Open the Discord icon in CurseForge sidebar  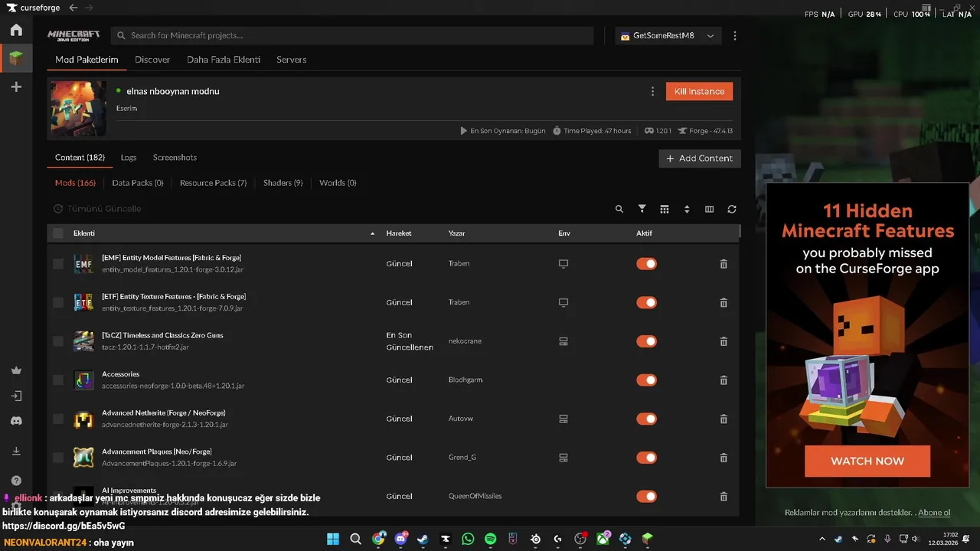(x=16, y=421)
